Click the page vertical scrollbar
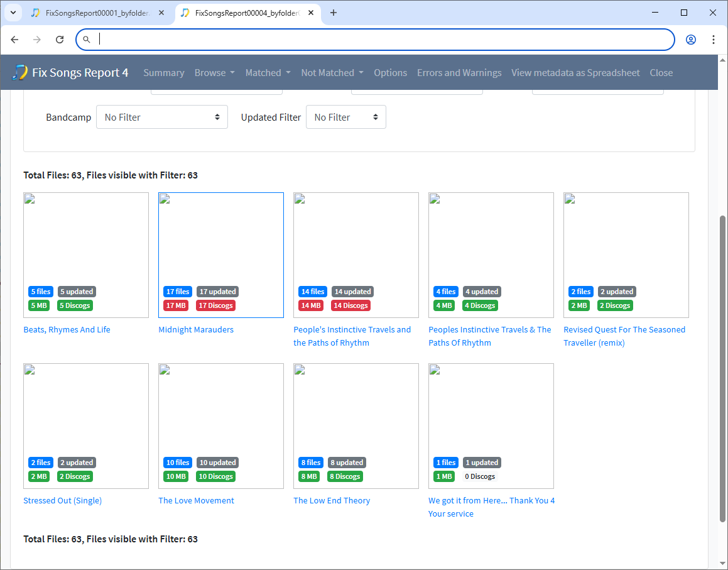The height and width of the screenshot is (570, 728). [x=722, y=368]
